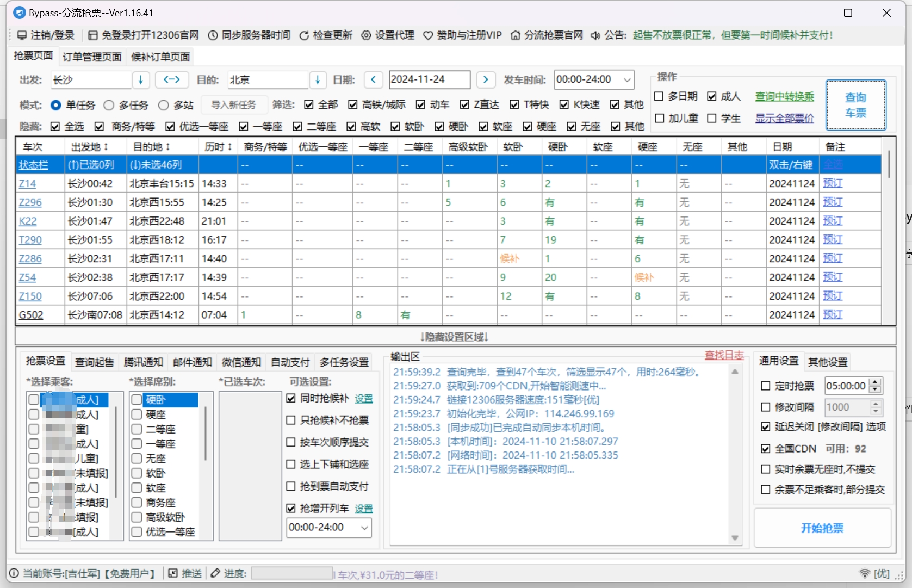Increase the 定时抢票 time spinner
This screenshot has width=912, height=588.
pos(875,382)
